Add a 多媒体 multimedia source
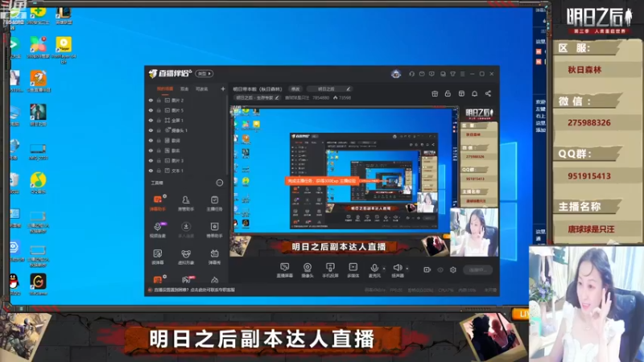This screenshot has height=362, width=644. point(353,270)
